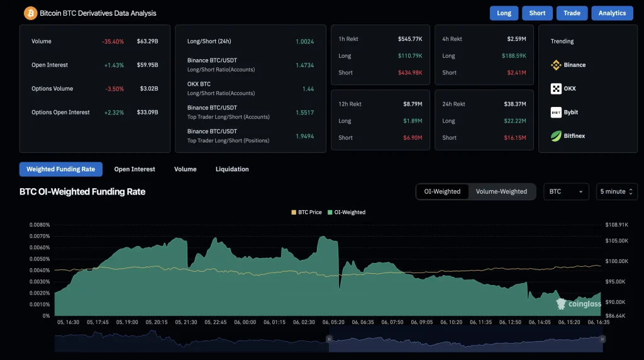Click Bitcoin BTC Derivatives Data Analysis title
The width and height of the screenshot is (644, 360).
[97, 13]
